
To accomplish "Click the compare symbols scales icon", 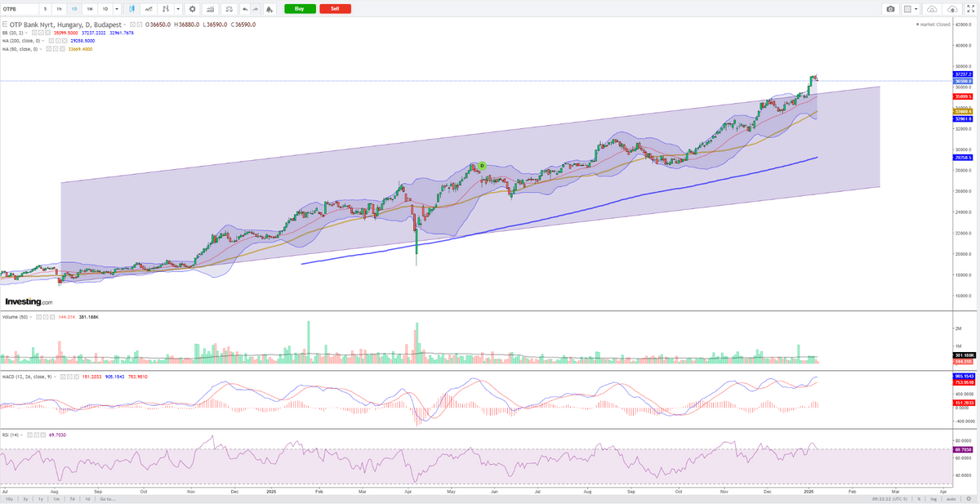I will click(227, 8).
